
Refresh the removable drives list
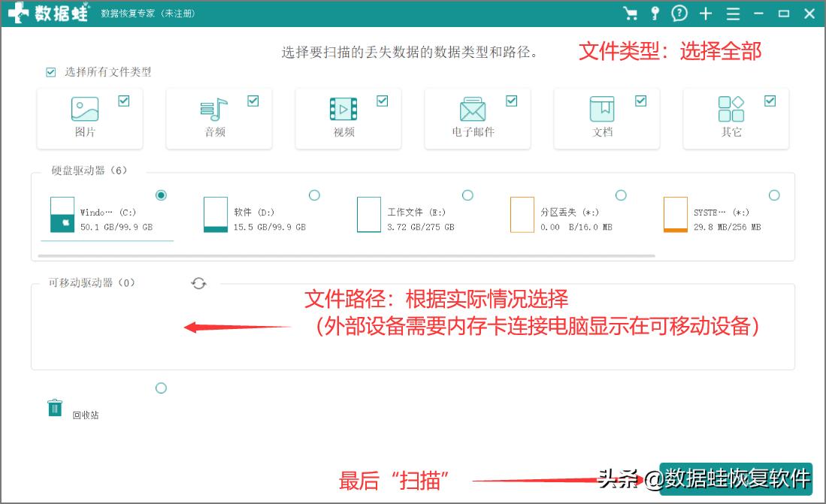(198, 283)
